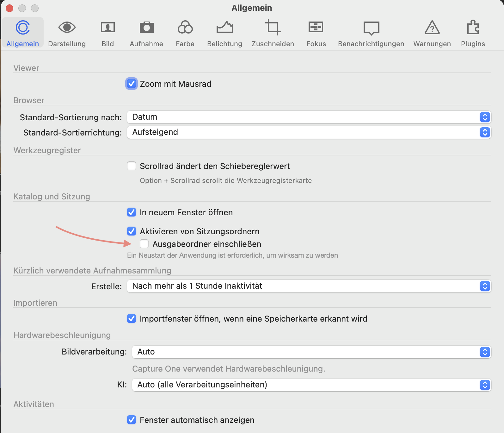Open the Aufnahme camera icon
504x433 pixels.
coord(146,28)
